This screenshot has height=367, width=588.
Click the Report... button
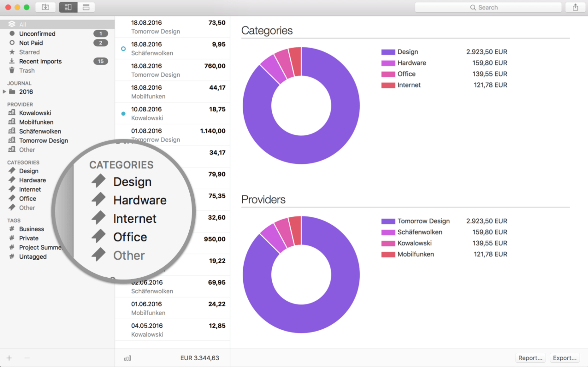click(x=530, y=358)
